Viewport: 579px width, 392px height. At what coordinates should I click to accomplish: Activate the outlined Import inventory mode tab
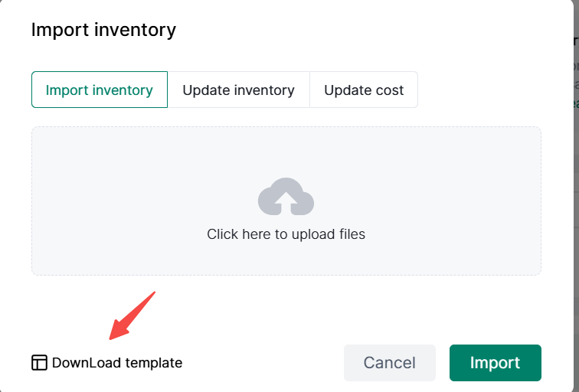pos(100,90)
